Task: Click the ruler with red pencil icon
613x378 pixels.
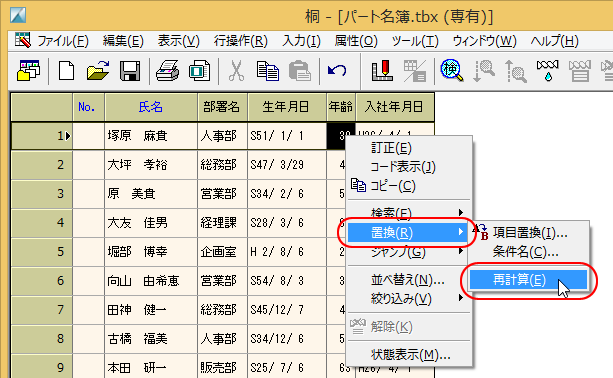Action: tap(382, 71)
